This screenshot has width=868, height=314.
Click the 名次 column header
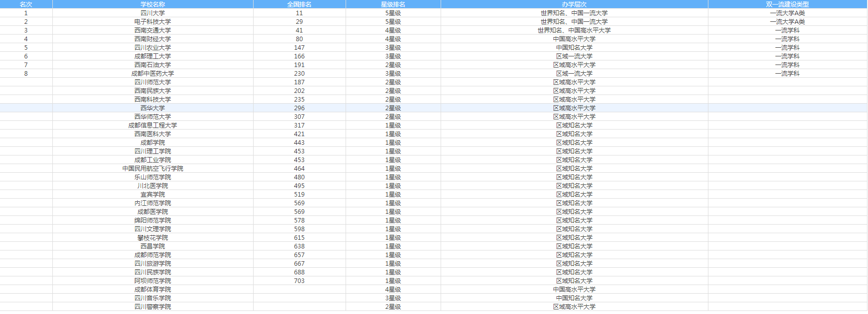26,4
